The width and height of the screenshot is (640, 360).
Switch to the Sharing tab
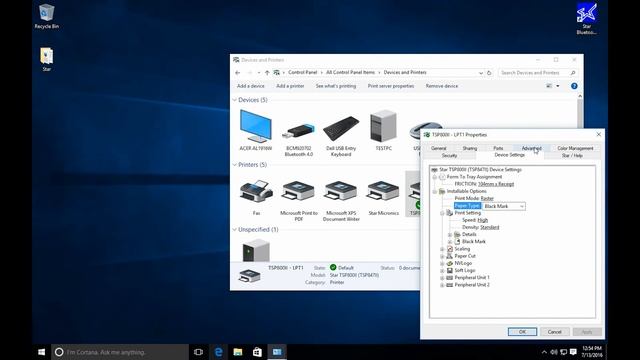[469, 148]
